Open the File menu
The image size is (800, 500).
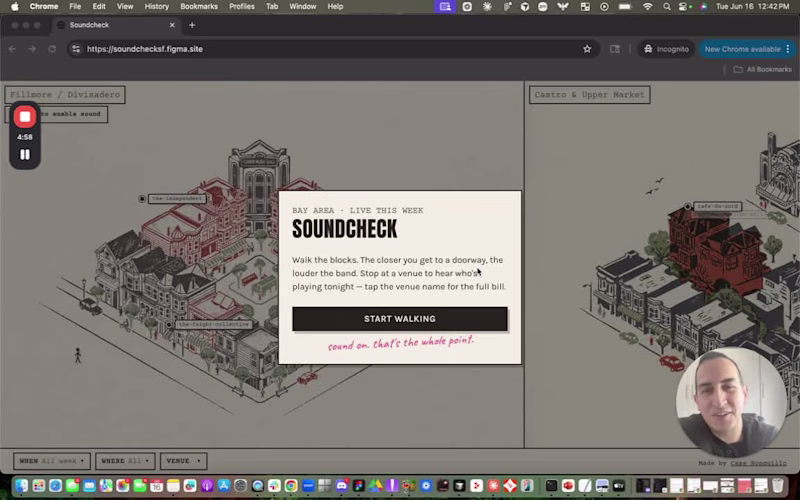point(75,7)
